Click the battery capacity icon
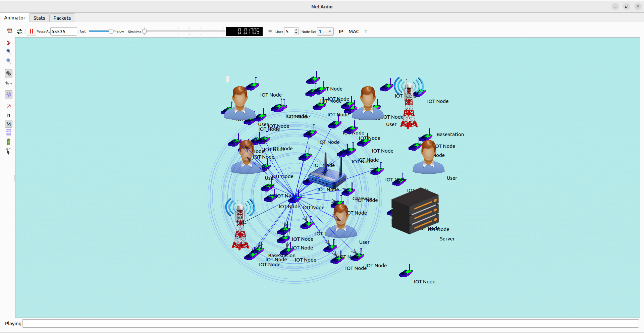The width and height of the screenshot is (644, 333). [9, 142]
